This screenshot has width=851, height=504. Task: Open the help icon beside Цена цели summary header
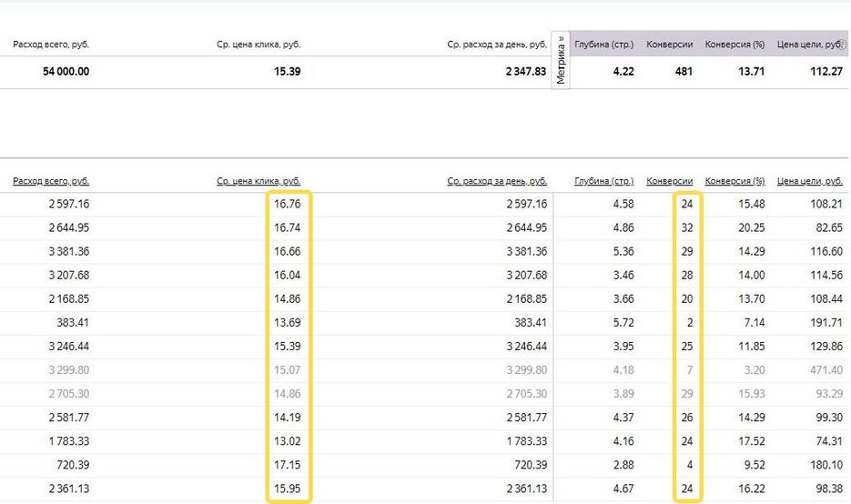[x=843, y=45]
